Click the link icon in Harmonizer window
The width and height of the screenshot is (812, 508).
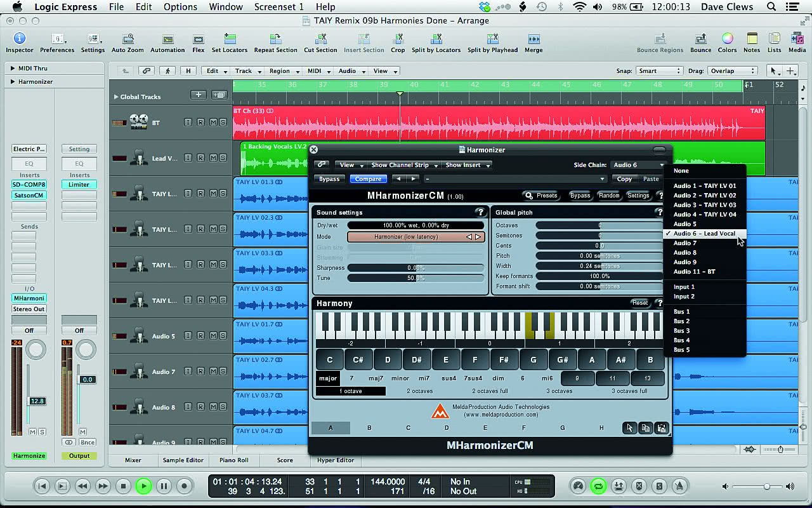[322, 165]
